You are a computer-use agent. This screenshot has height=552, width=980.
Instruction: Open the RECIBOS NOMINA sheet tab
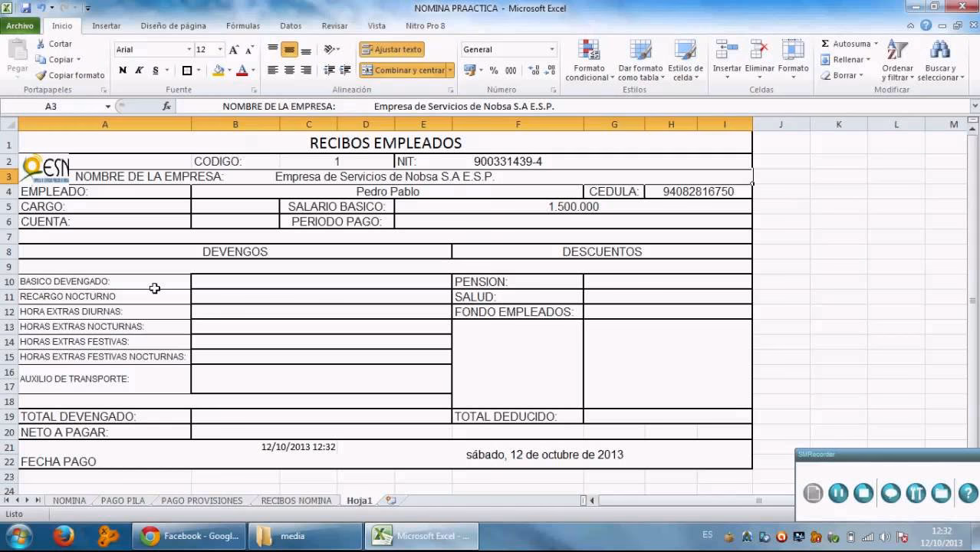[296, 501]
